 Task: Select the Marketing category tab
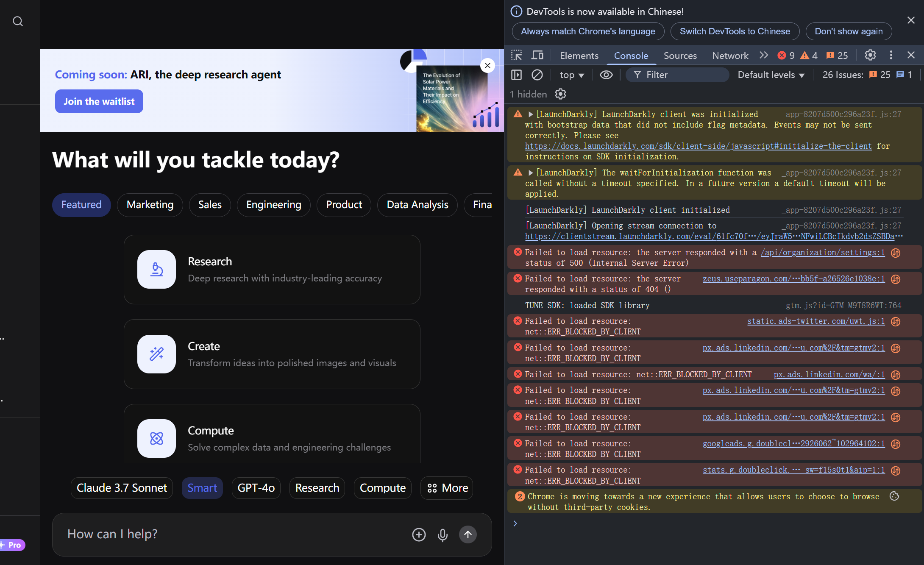tap(150, 205)
